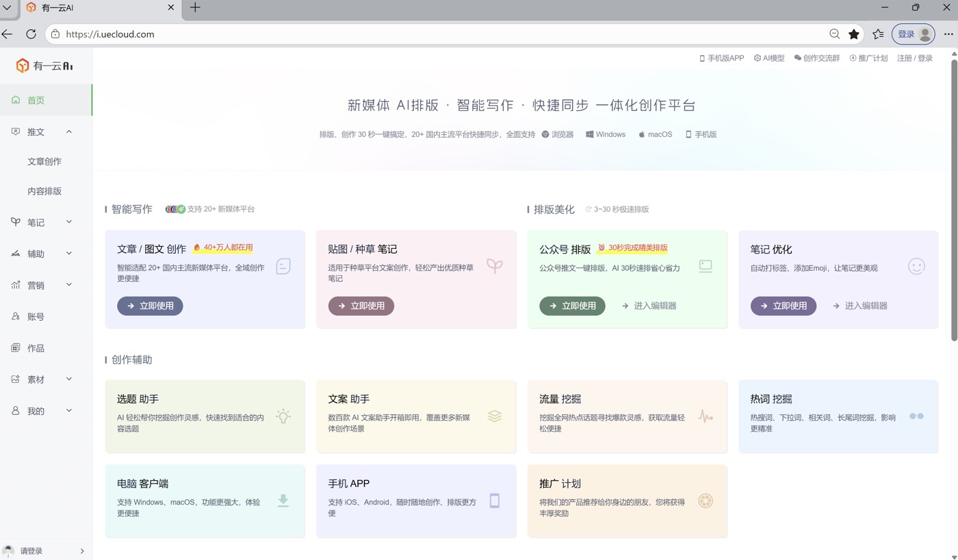The width and height of the screenshot is (958, 560).
Task: Expand the 笔记 sidebar section
Action: coord(69,222)
